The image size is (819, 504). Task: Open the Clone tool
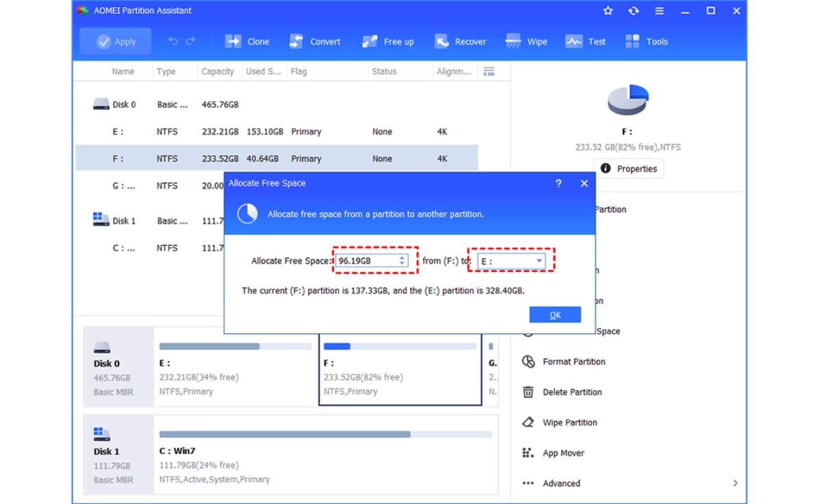(x=247, y=41)
